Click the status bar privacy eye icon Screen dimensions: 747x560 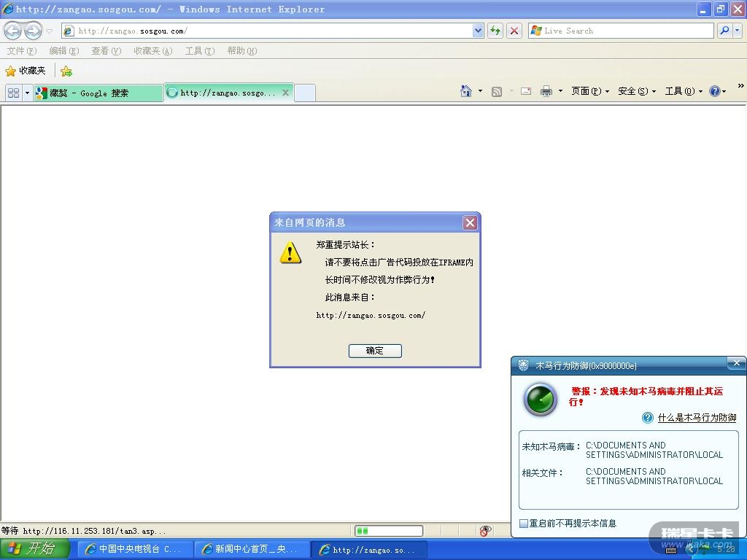tap(485, 531)
